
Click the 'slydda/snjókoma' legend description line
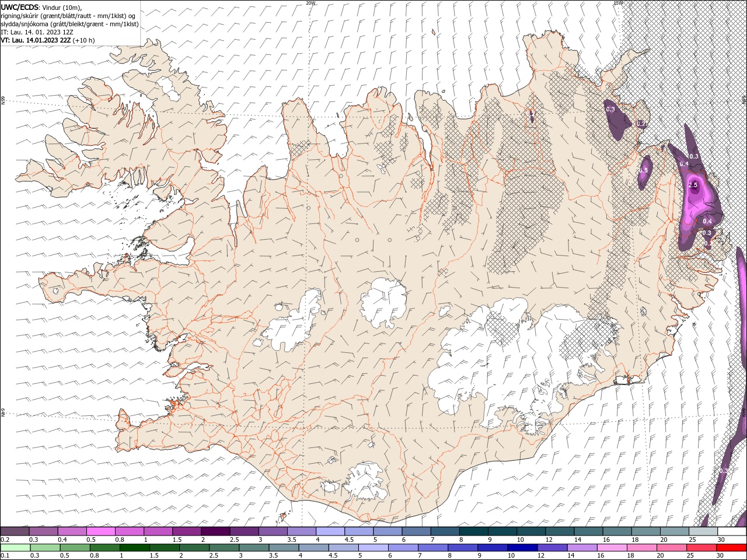(69, 24)
